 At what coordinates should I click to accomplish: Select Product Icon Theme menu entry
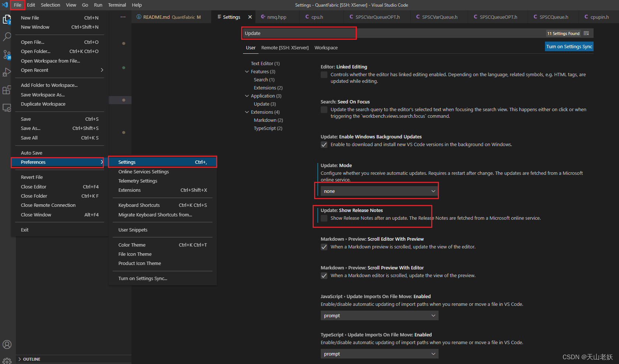point(162,263)
